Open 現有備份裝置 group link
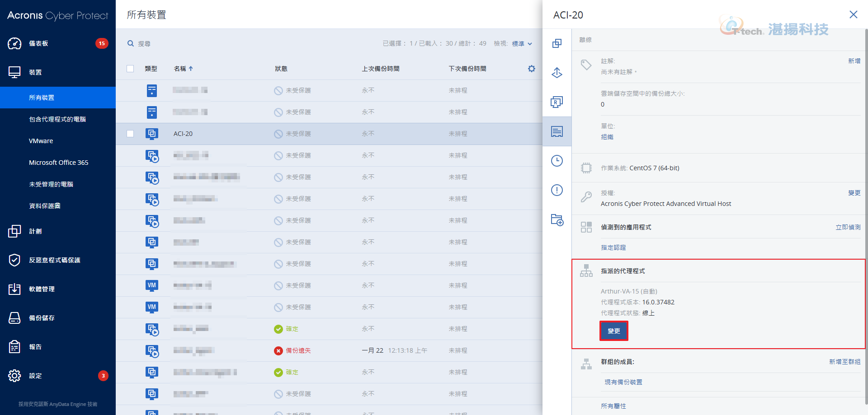Viewport: 868px width, 415px height. [623, 382]
